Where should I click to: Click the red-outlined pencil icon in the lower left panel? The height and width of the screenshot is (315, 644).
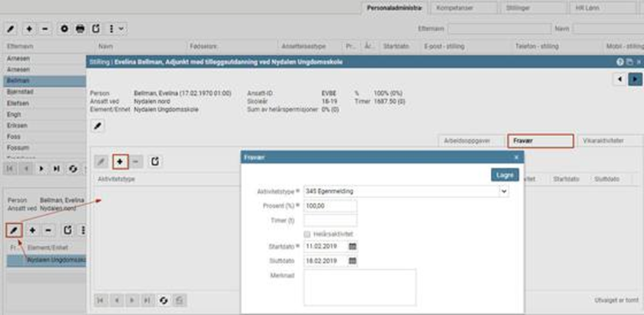(x=14, y=231)
